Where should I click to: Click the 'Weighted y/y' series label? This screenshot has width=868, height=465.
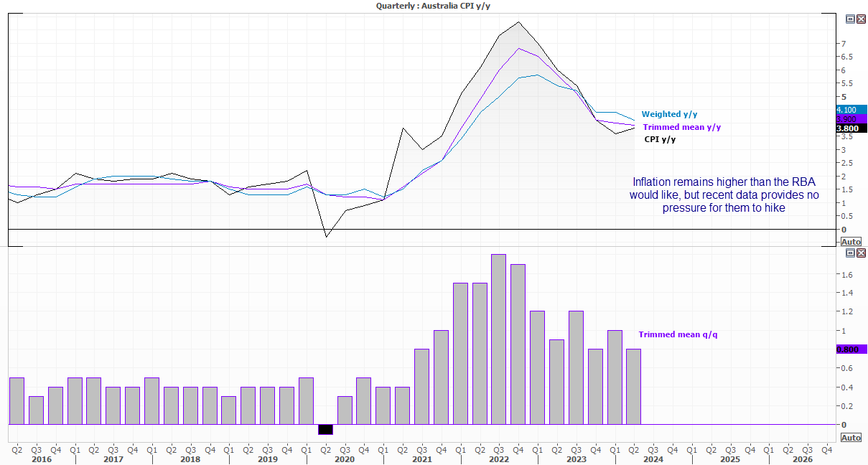tap(669, 114)
